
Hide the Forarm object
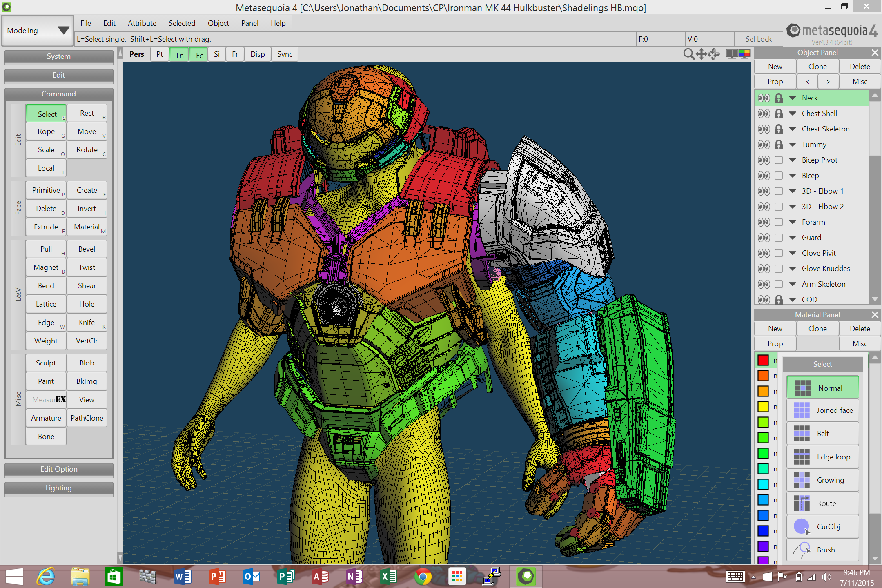764,222
